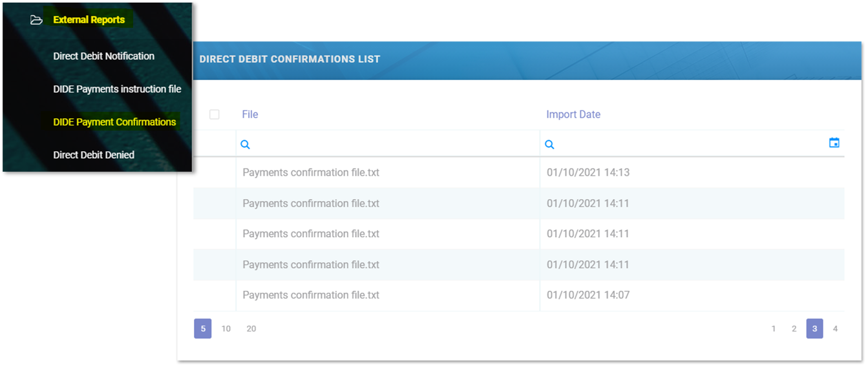Click the File column search magnifier icon
The width and height of the screenshot is (868, 367).
[245, 145]
